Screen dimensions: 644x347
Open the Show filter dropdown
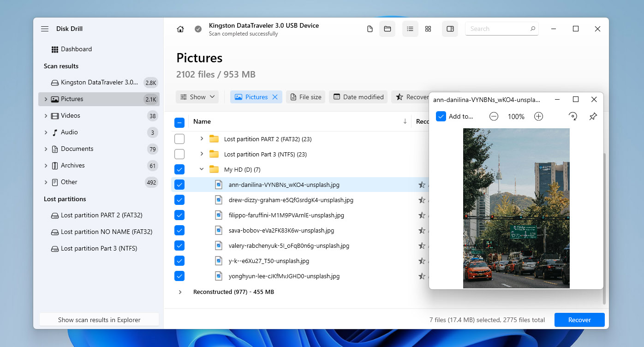coord(197,97)
